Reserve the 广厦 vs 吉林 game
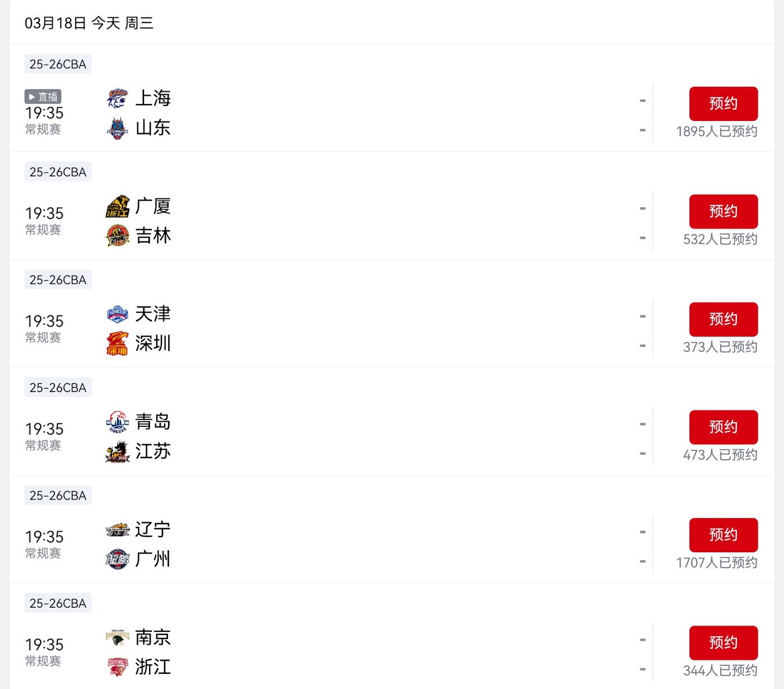 (x=723, y=211)
